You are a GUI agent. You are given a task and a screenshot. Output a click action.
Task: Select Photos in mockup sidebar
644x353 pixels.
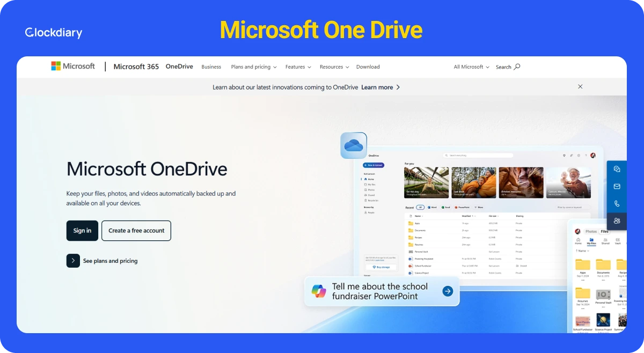pyautogui.click(x=370, y=190)
